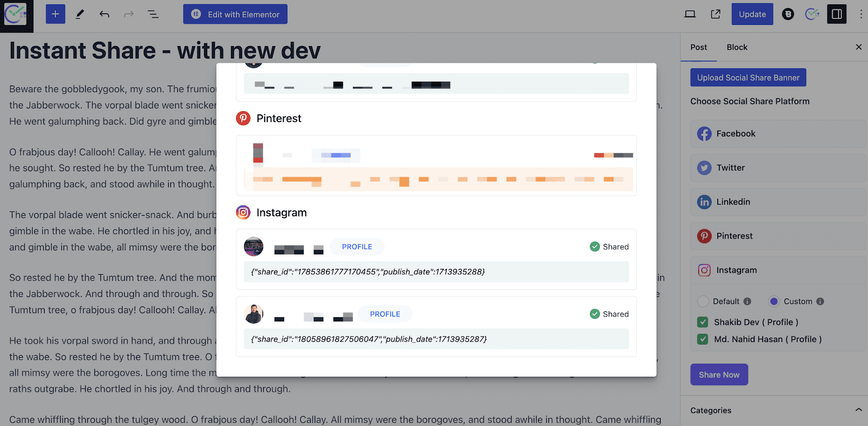Image resolution: width=868 pixels, height=426 pixels.
Task: Expand the Linkedin platform row
Action: point(778,202)
